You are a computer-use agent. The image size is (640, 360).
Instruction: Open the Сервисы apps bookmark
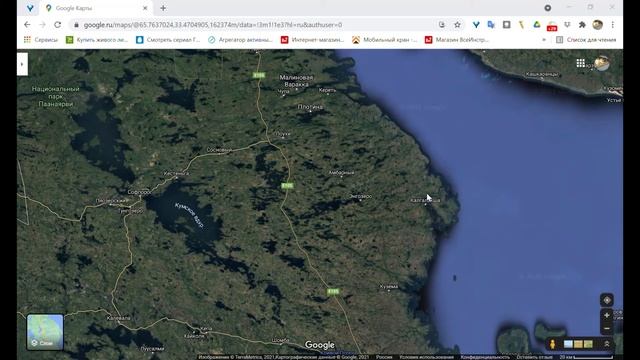pos(41,40)
